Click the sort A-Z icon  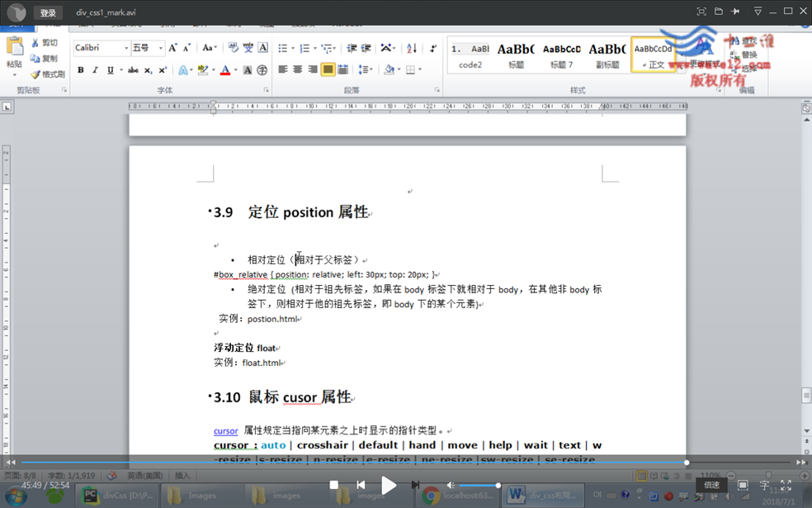411,48
